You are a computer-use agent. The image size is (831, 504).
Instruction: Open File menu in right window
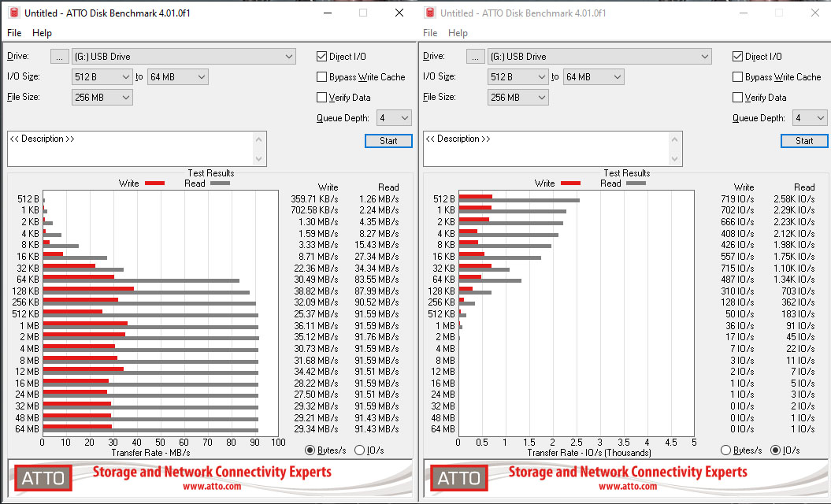(x=430, y=33)
